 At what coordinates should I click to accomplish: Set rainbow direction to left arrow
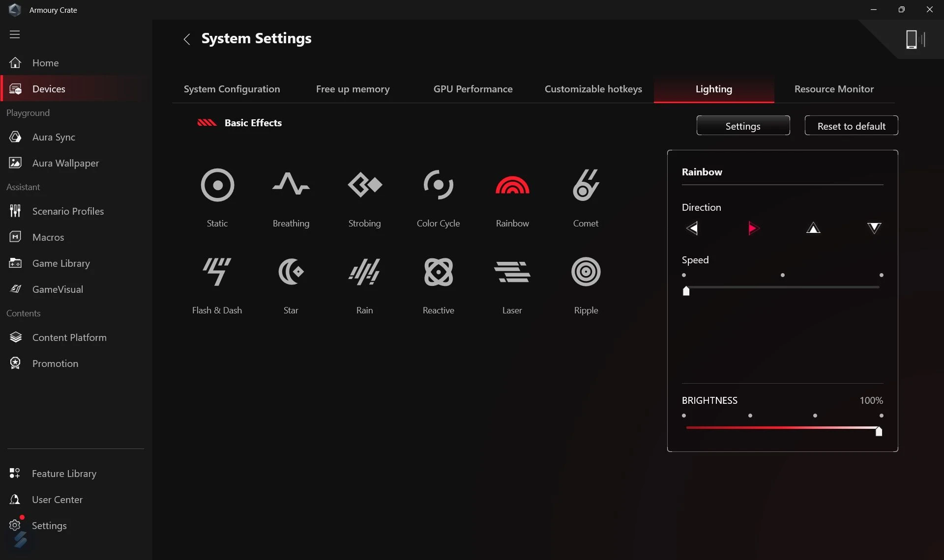692,228
